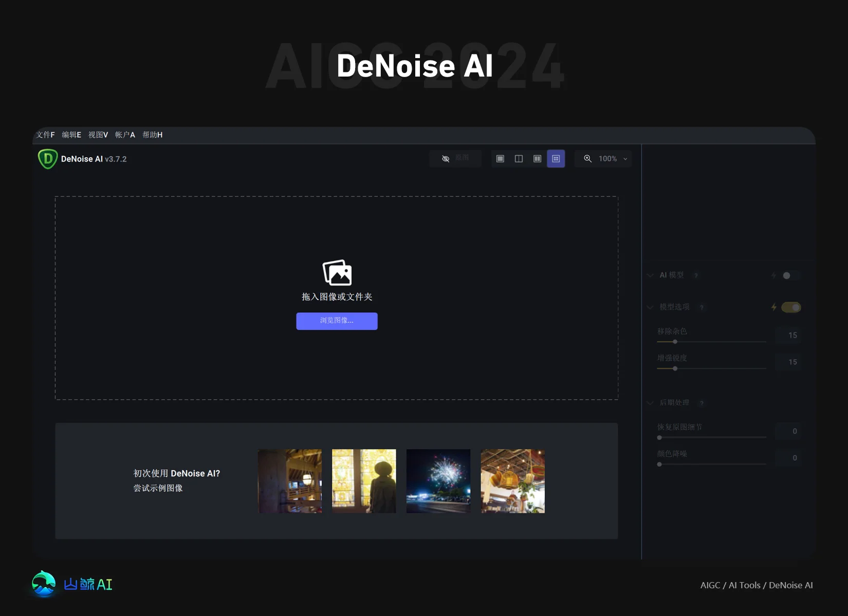Image resolution: width=848 pixels, height=616 pixels.
Task: Click the lightning icon in AI 模型 row
Action: coord(773,275)
